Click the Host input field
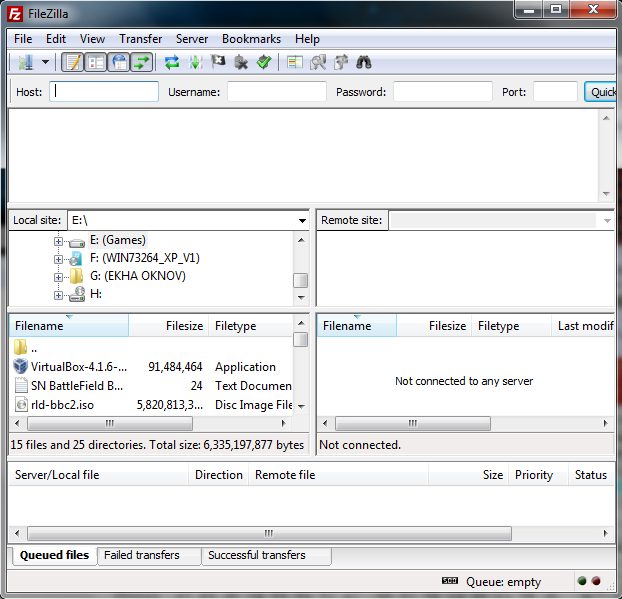Screen dimensions: 622x599 click(104, 92)
